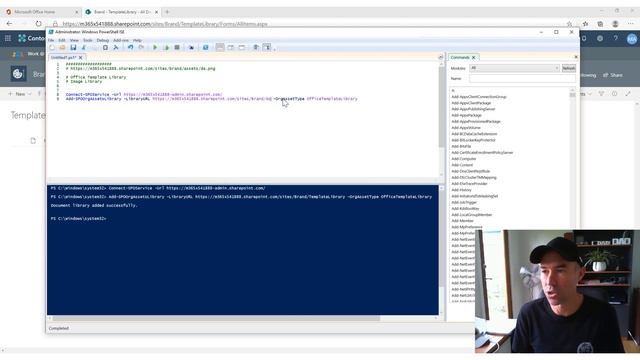The width and height of the screenshot is (640, 360).
Task: Select Add-History command
Action: pos(461,190)
